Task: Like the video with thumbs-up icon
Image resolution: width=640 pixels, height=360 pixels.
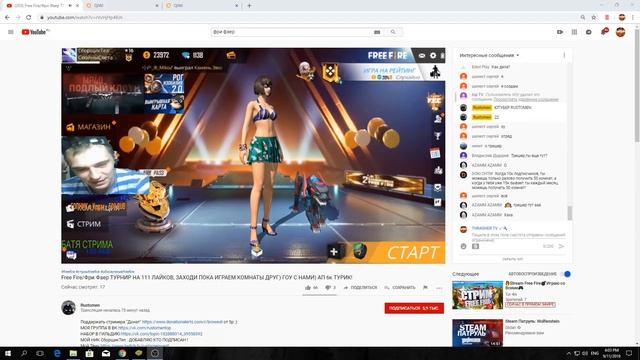Action: coord(308,287)
